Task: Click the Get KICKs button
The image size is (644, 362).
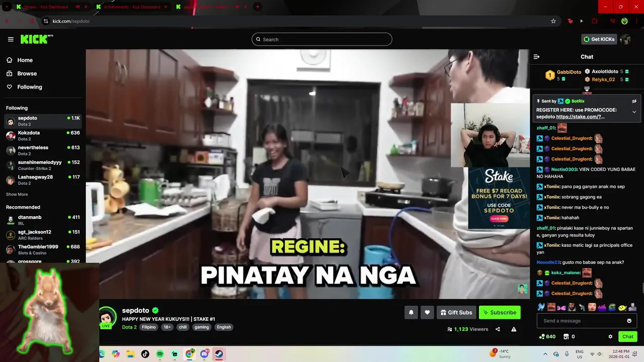Action: tap(599, 39)
